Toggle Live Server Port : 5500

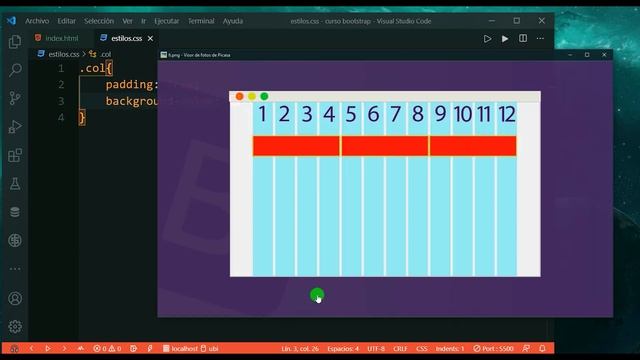493,349
